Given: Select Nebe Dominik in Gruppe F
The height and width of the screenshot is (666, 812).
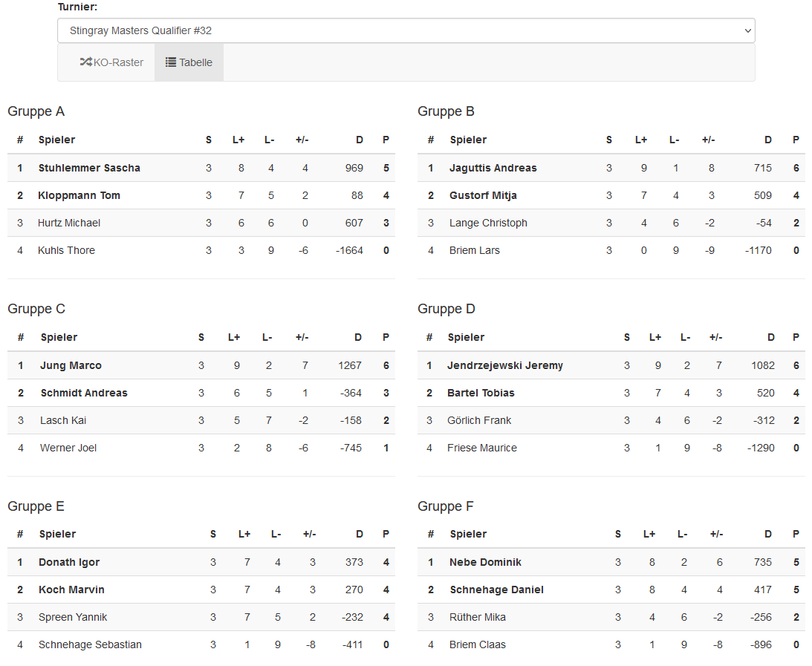Looking at the screenshot, I should click(485, 562).
